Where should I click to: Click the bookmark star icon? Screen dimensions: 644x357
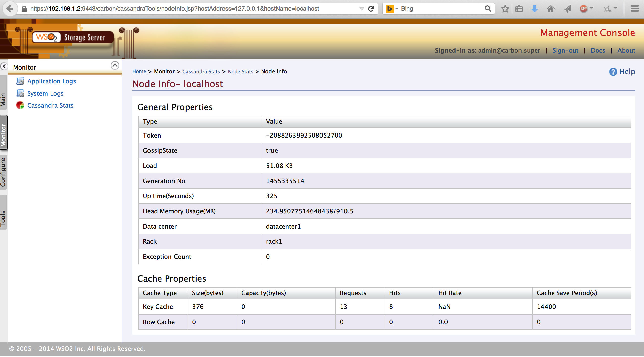505,9
